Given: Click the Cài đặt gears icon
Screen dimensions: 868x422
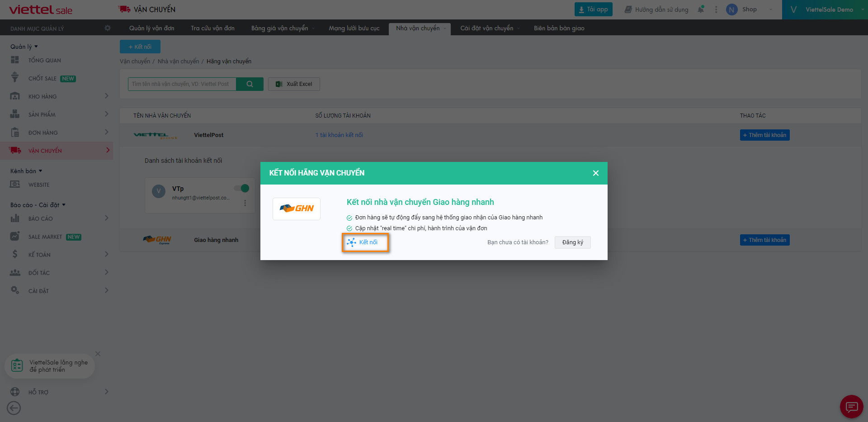Looking at the screenshot, I should 15,290.
